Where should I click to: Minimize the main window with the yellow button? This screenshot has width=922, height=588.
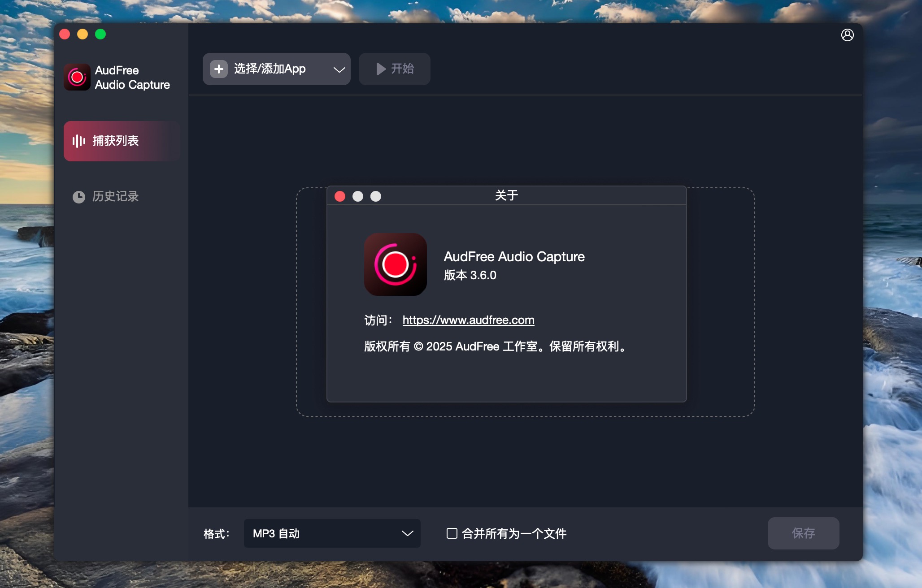(x=83, y=35)
